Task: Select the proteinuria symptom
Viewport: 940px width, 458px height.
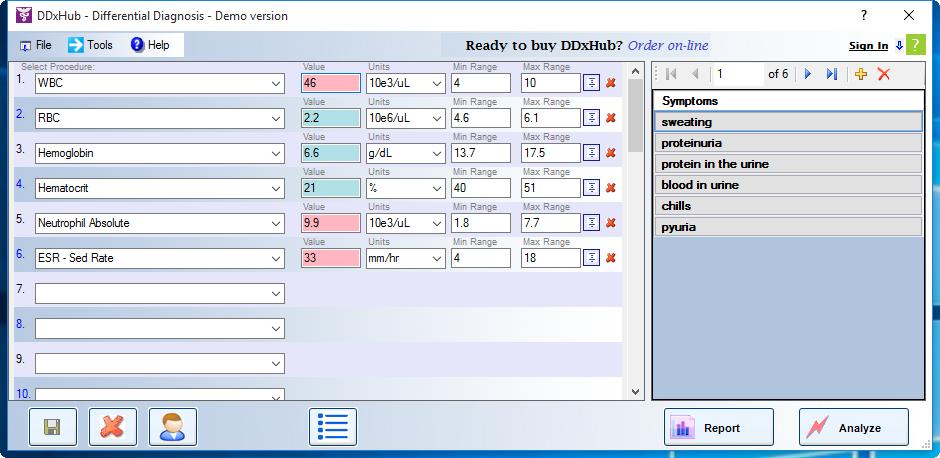Action: pyautogui.click(x=788, y=143)
